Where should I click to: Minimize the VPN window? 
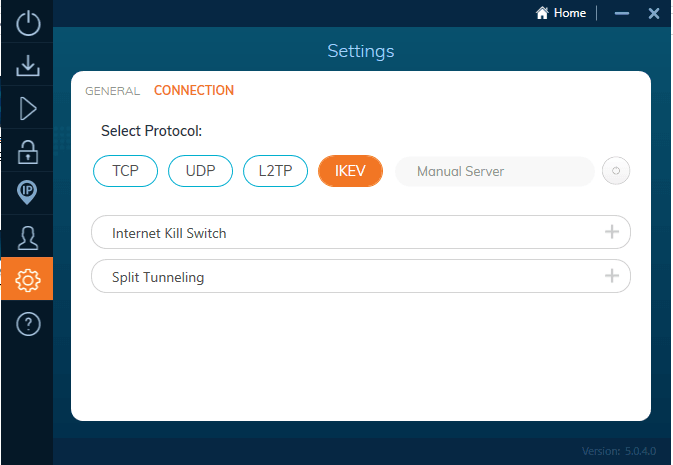pyautogui.click(x=621, y=13)
